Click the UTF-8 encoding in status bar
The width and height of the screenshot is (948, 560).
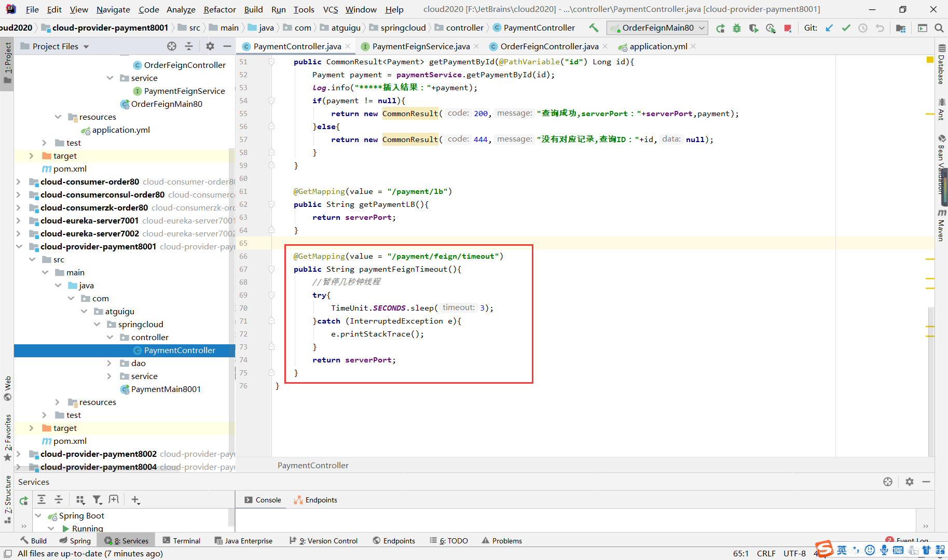coord(794,554)
